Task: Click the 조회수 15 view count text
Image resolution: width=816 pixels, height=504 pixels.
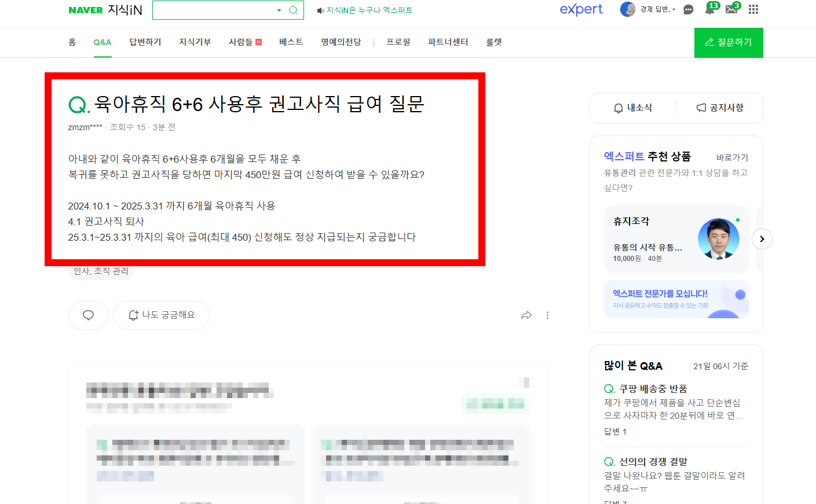Action: coord(128,127)
